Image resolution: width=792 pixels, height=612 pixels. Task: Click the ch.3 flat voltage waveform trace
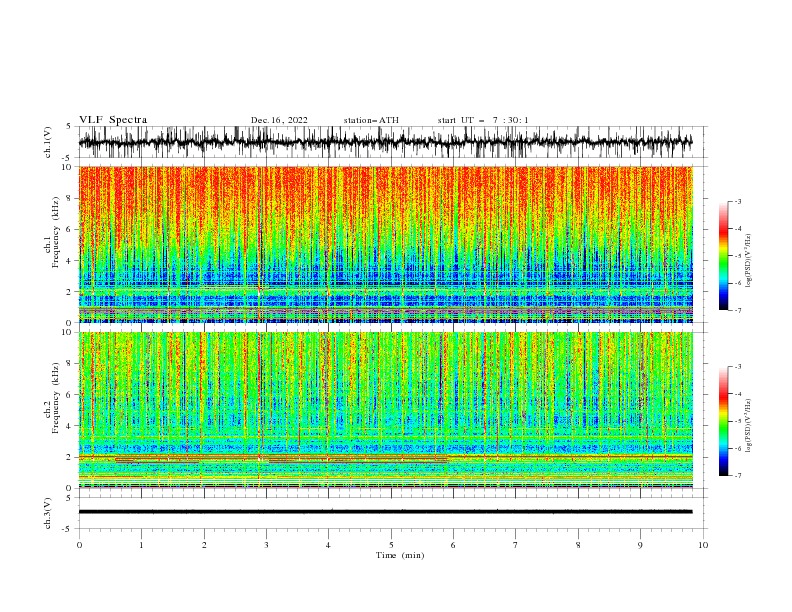coord(385,512)
